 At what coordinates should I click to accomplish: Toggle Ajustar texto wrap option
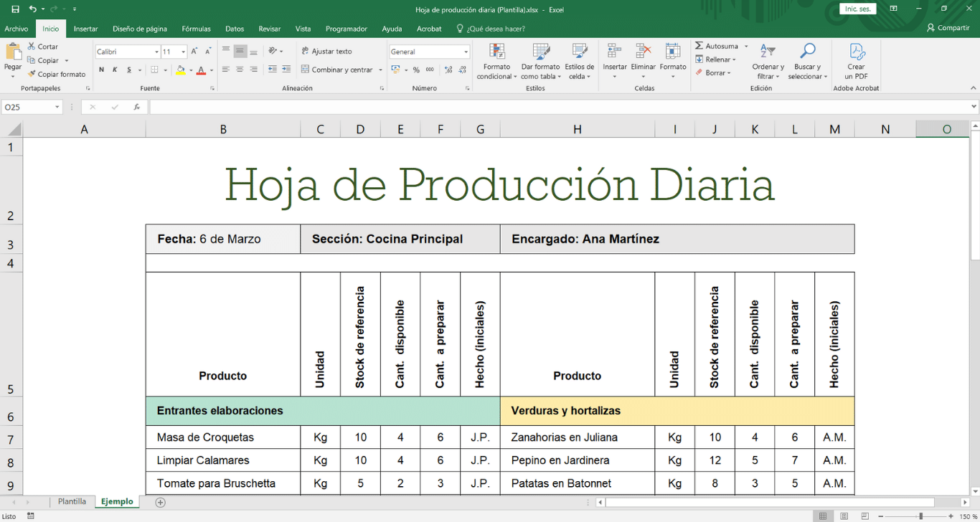coord(326,52)
